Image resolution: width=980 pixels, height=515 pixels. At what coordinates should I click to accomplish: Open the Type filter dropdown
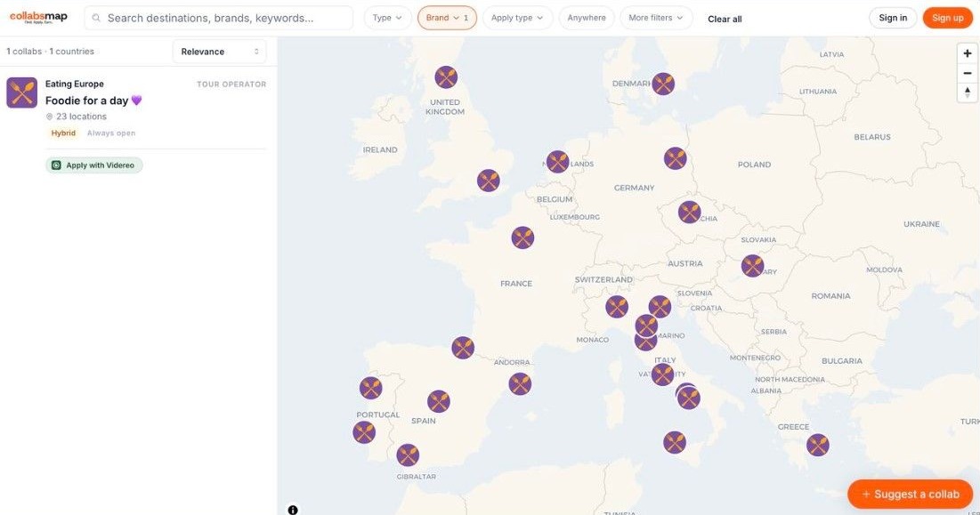click(x=387, y=18)
